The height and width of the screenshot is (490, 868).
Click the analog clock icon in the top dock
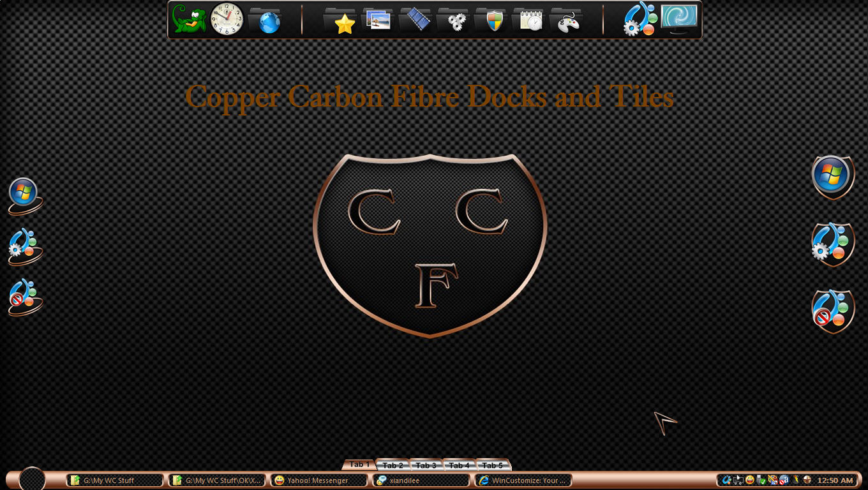click(227, 19)
